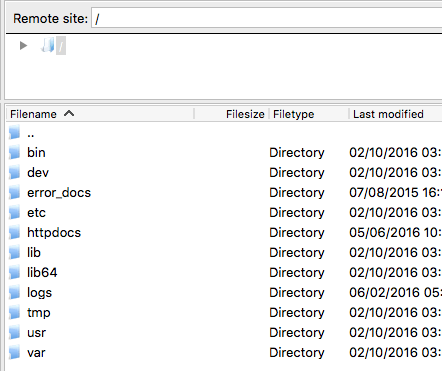442x371 pixels.
Task: Select the logs directory name
Action: tap(39, 293)
